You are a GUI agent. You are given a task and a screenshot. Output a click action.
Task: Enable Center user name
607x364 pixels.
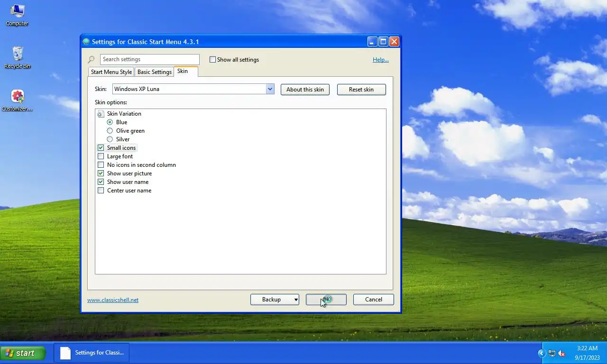(101, 191)
